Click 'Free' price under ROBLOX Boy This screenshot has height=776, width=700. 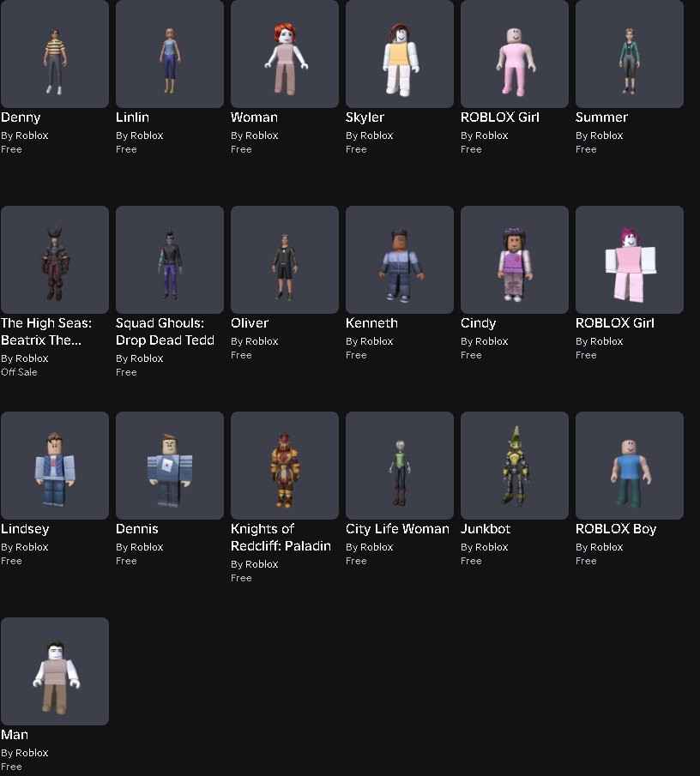pyautogui.click(x=586, y=562)
